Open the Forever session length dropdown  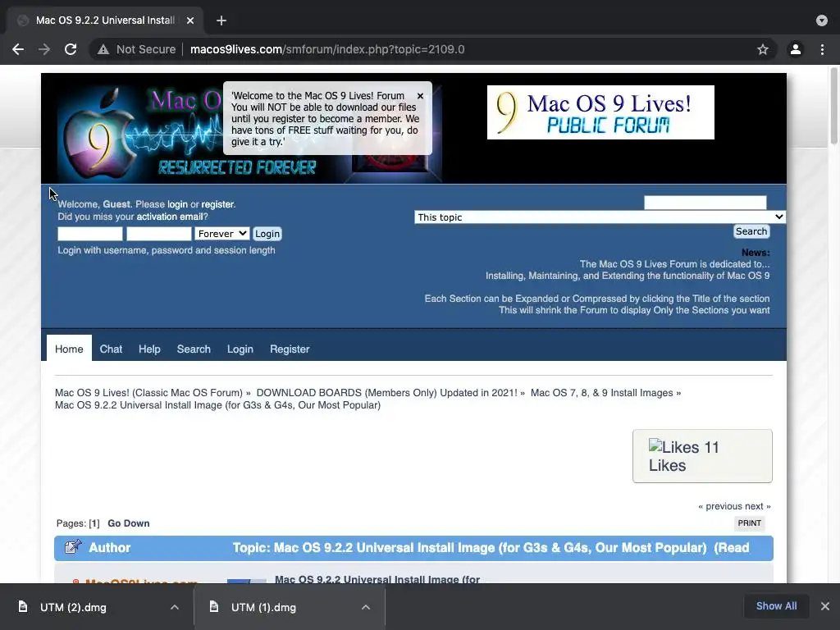[221, 234]
